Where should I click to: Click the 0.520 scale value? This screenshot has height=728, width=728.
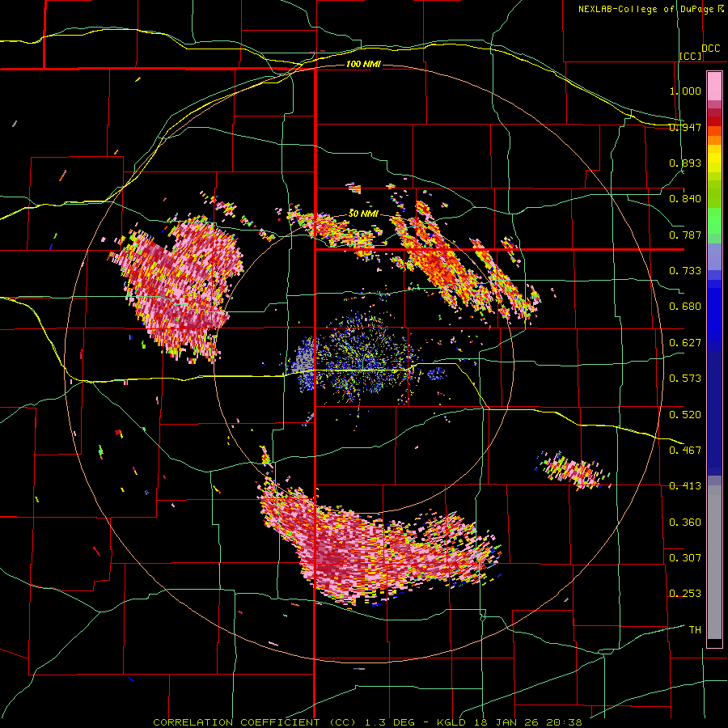pyautogui.click(x=685, y=415)
